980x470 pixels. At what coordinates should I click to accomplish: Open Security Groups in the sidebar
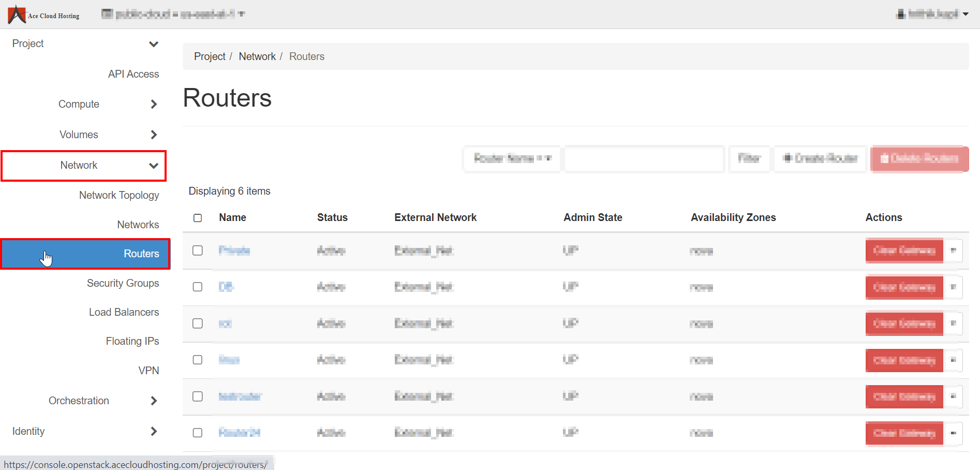(123, 283)
